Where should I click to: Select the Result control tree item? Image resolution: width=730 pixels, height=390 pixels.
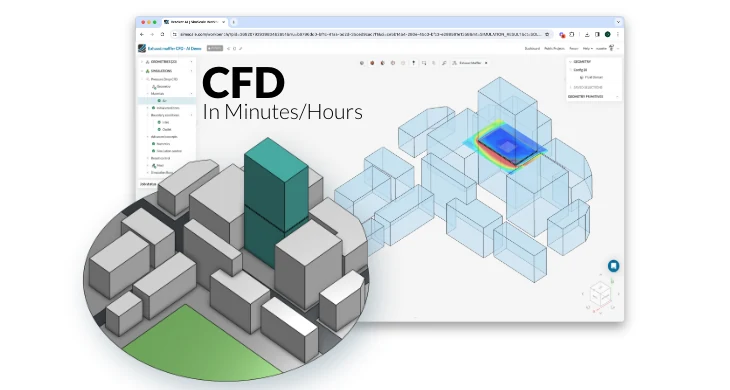tap(160, 158)
